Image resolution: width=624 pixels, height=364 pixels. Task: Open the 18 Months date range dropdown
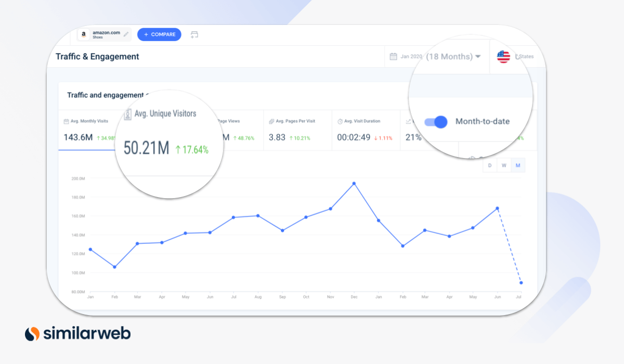pyautogui.click(x=453, y=56)
